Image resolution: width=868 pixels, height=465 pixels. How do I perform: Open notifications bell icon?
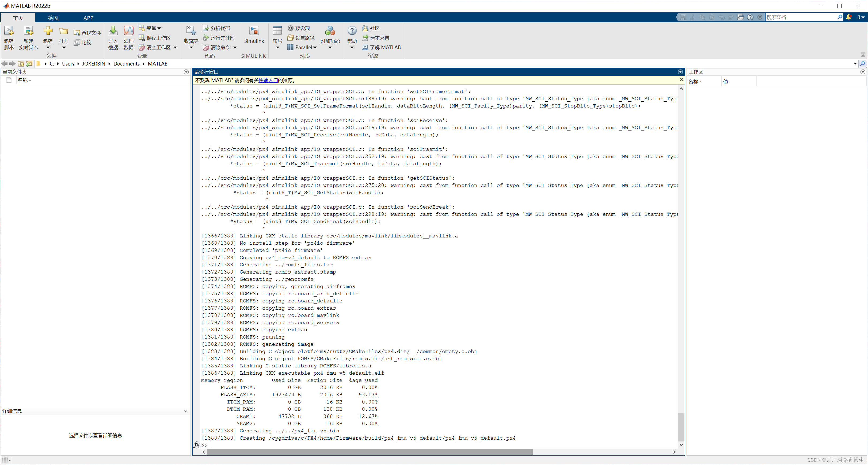849,17
